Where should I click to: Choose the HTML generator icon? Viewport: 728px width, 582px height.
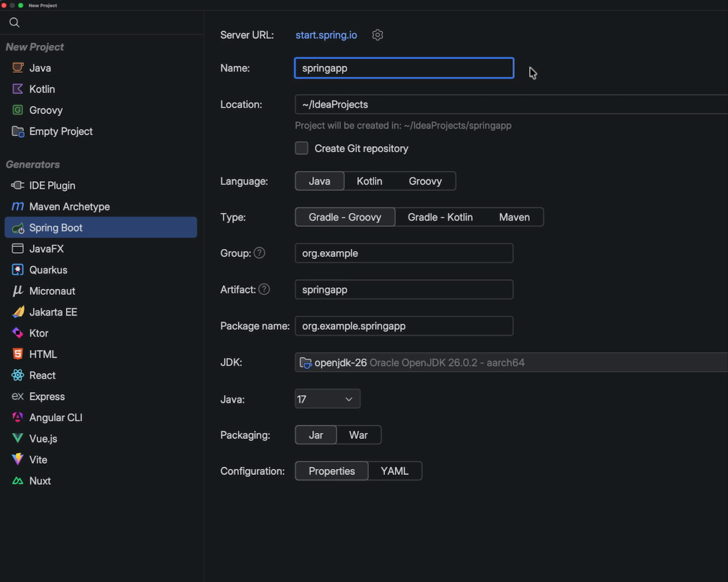click(x=18, y=354)
